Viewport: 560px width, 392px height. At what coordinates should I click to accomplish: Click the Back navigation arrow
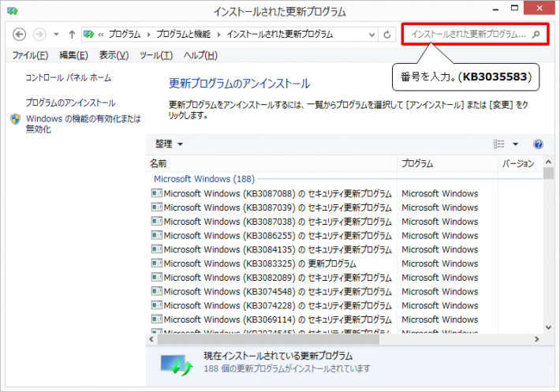[19, 34]
